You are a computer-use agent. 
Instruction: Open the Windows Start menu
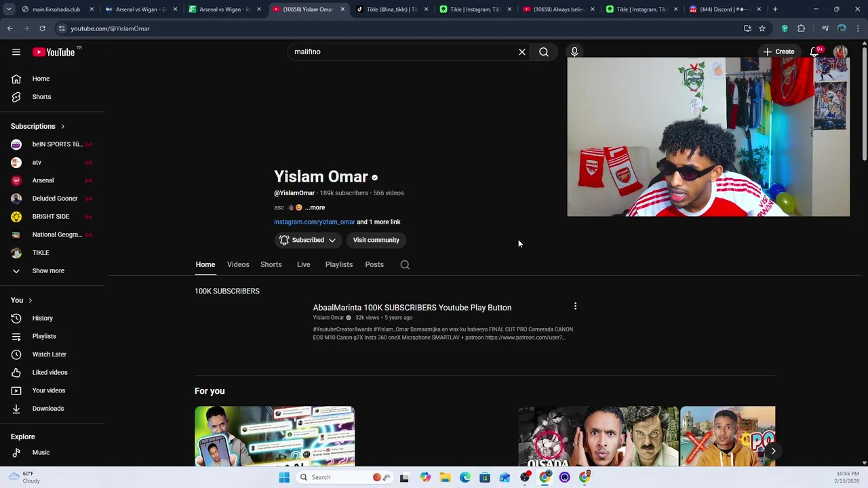(x=284, y=477)
